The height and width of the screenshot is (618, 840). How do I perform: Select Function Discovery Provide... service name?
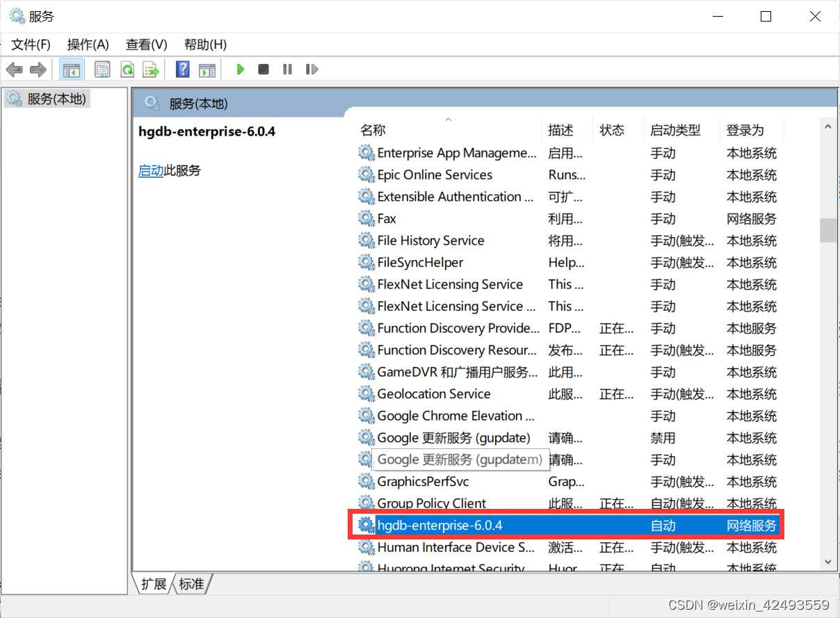tap(458, 328)
